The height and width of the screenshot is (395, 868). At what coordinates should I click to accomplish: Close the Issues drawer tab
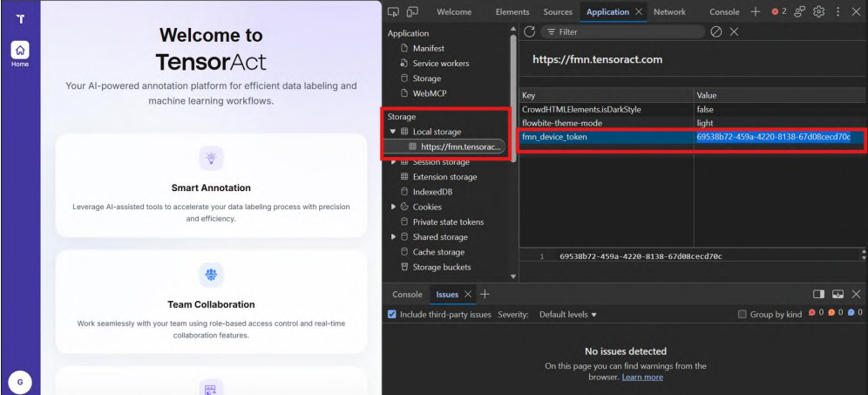coord(468,294)
